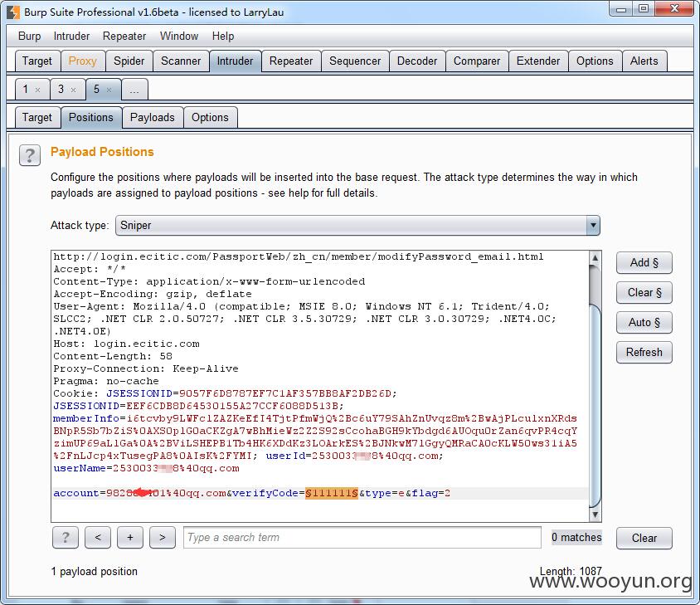Click the '1 payload position' status text
The image size is (700, 605).
95,572
